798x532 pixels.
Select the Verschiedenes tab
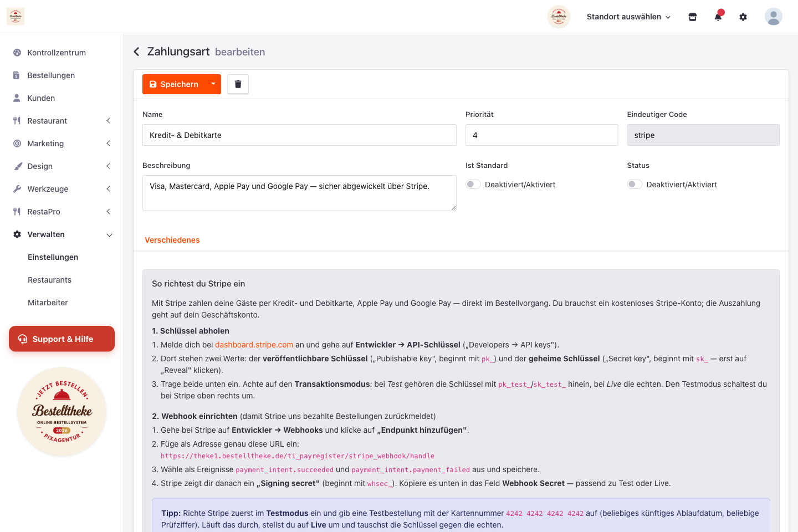(x=172, y=240)
